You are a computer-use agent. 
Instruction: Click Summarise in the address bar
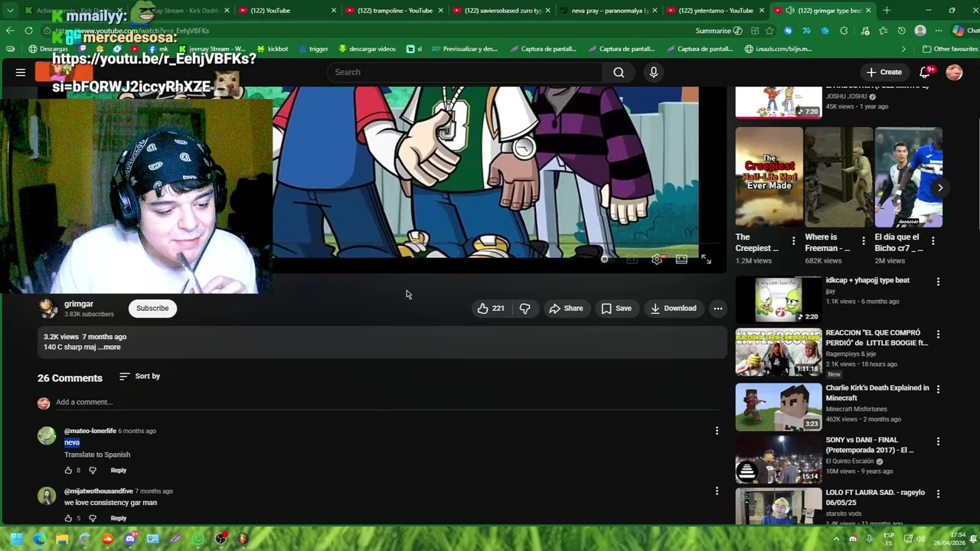(x=719, y=31)
